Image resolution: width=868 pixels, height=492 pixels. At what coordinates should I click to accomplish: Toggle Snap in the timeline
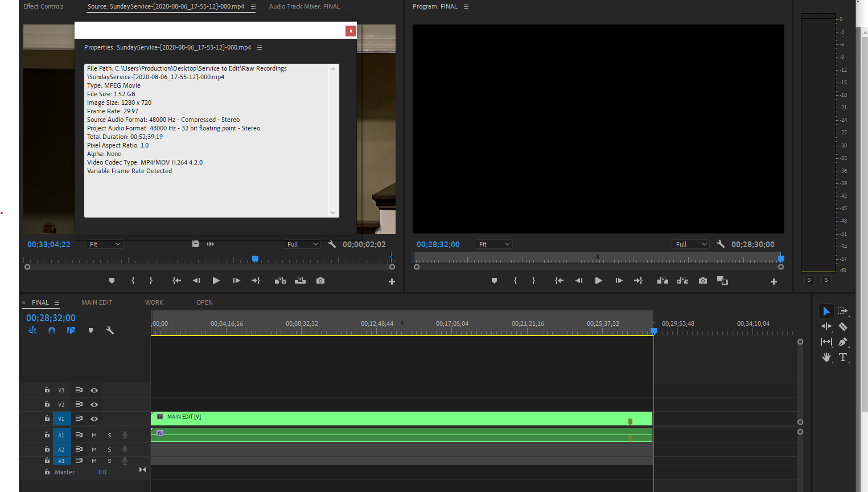coord(51,330)
